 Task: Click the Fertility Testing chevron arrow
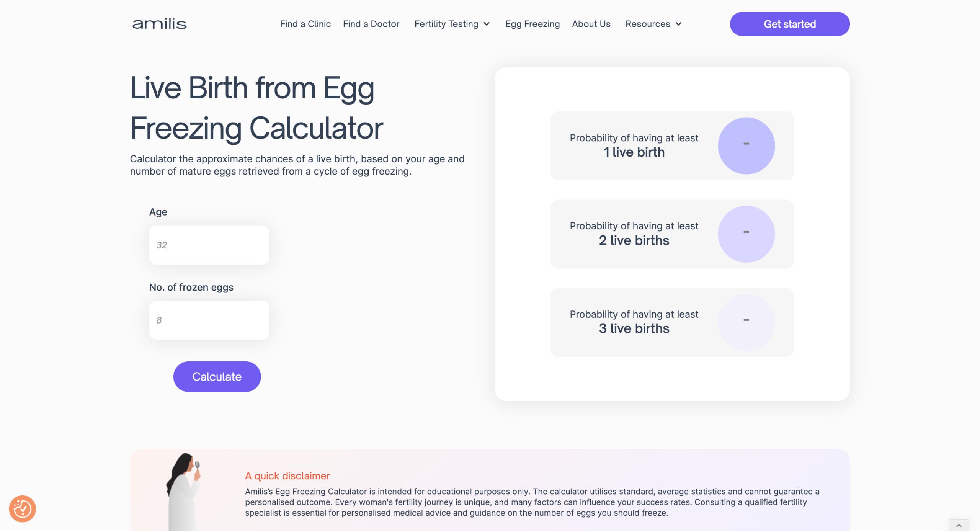[487, 24]
